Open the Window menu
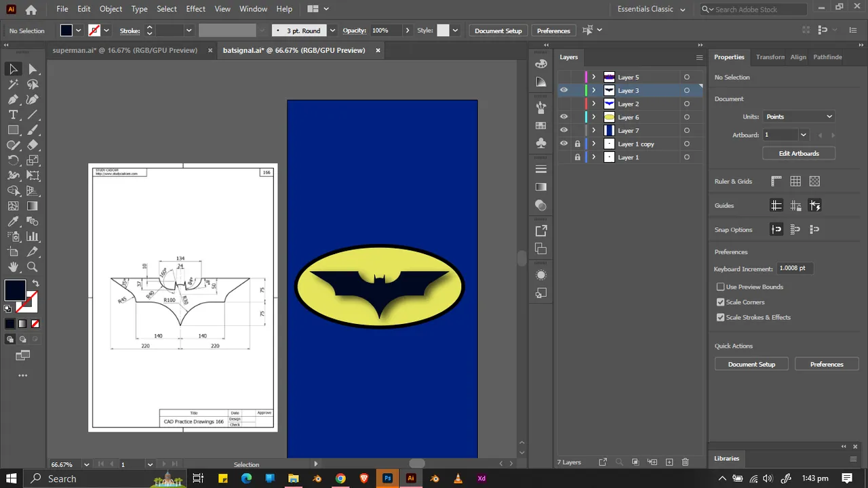The image size is (868, 488). pos(253,9)
